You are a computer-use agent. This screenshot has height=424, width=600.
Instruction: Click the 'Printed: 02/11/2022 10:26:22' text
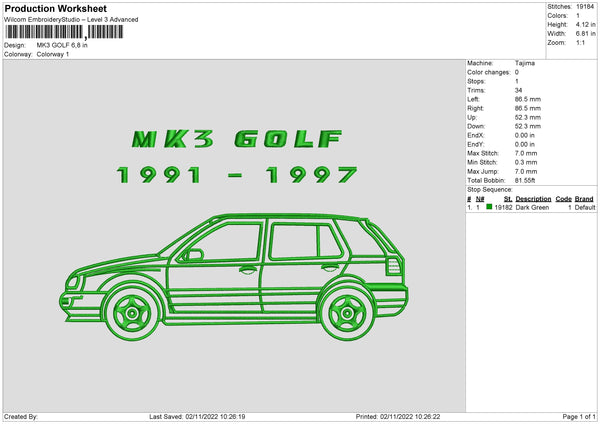pyautogui.click(x=398, y=417)
